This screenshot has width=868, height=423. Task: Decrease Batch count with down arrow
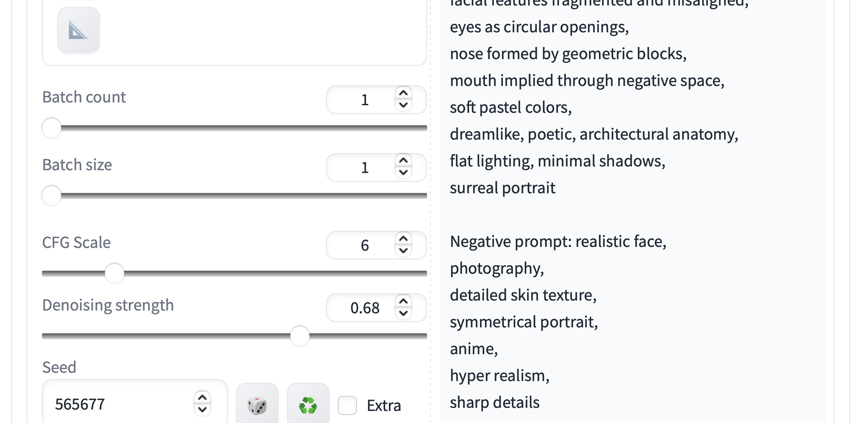(x=403, y=105)
